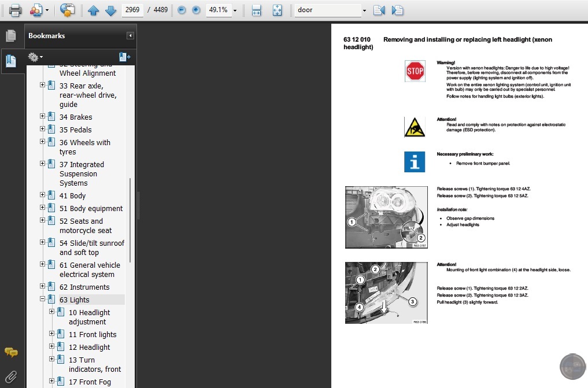Expand the 33 Rear axle bookmark
588x388 pixels.
pyautogui.click(x=42, y=85)
